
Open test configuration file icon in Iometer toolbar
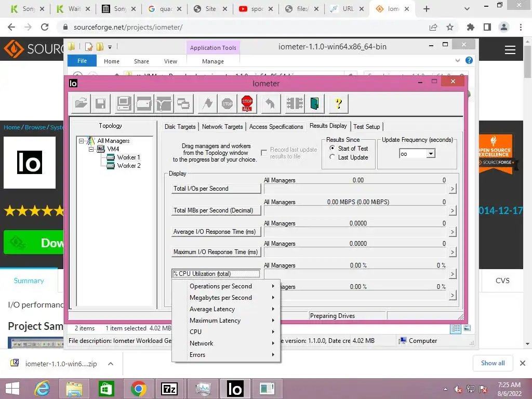81,103
